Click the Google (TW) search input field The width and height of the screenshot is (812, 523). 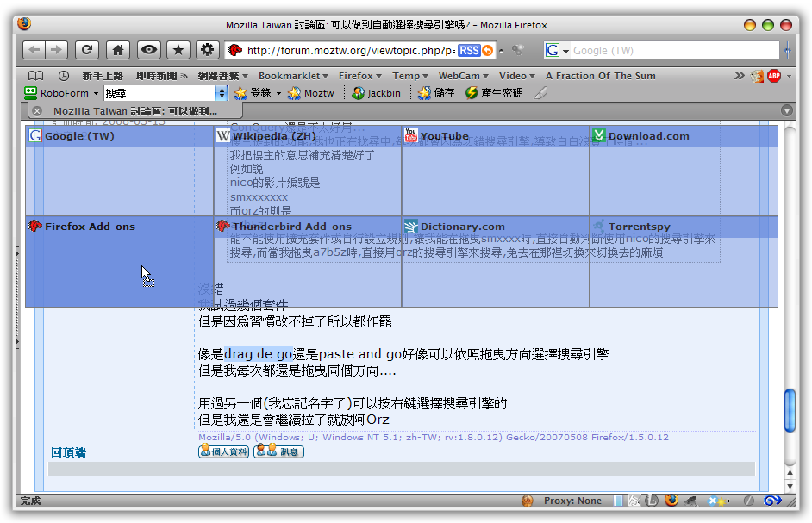672,51
